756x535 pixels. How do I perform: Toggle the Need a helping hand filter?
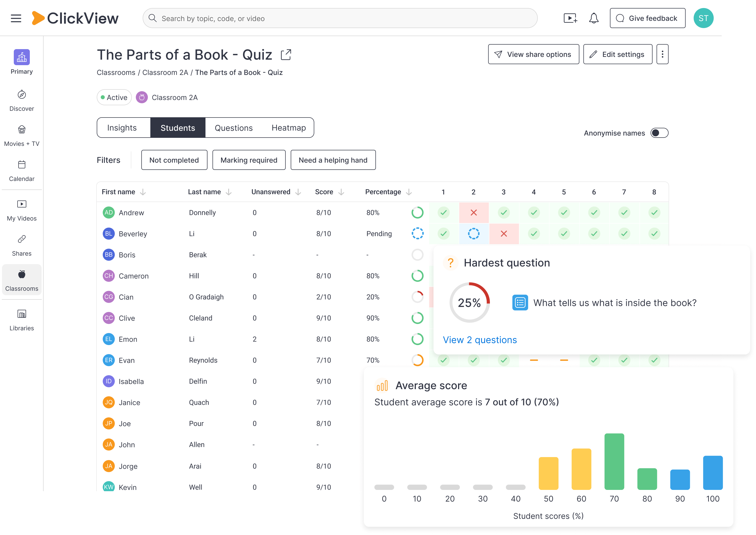coord(333,160)
